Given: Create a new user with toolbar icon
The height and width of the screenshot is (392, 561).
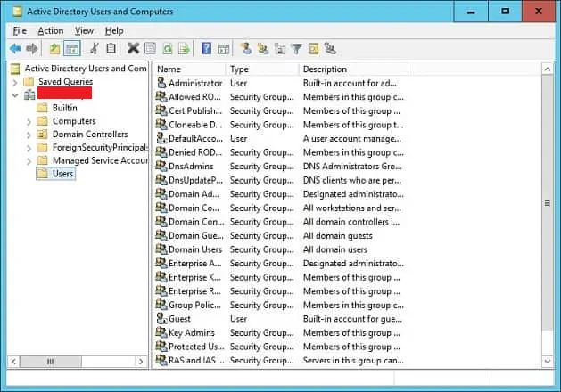Looking at the screenshot, I should click(246, 48).
